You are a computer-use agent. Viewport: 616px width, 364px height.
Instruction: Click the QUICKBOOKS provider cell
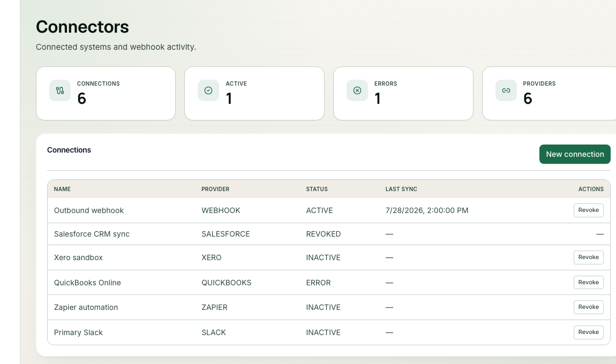pyautogui.click(x=226, y=283)
